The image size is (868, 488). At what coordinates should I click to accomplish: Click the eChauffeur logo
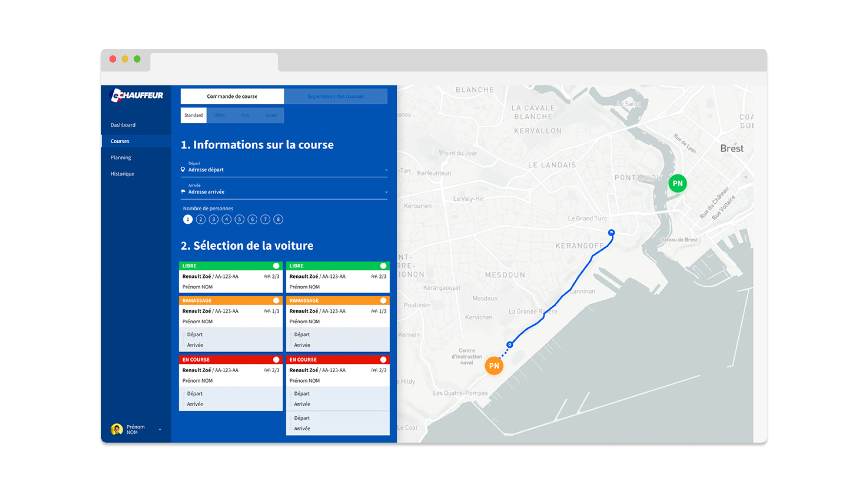tap(136, 95)
